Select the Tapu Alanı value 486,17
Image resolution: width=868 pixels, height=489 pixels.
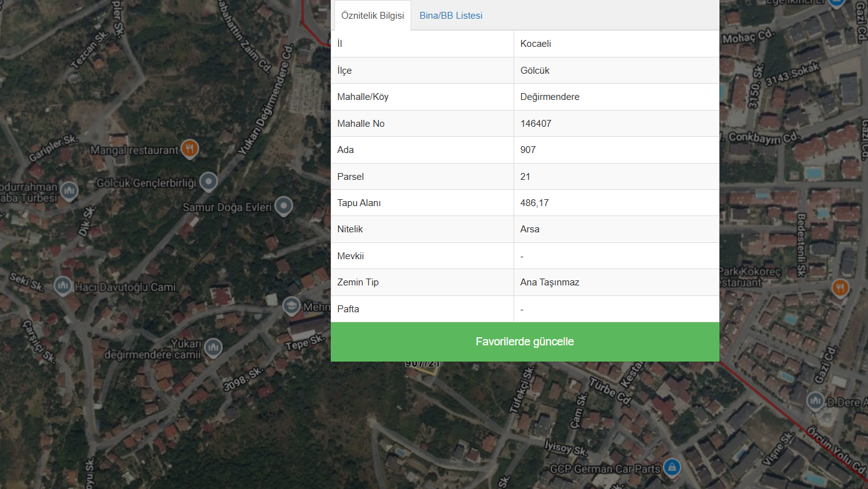click(x=617, y=203)
